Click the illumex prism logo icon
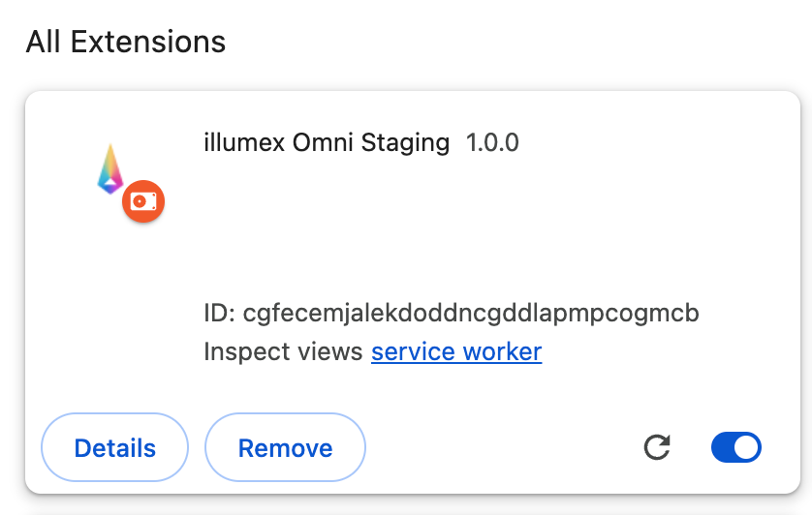This screenshot has width=812, height=515. click(112, 167)
